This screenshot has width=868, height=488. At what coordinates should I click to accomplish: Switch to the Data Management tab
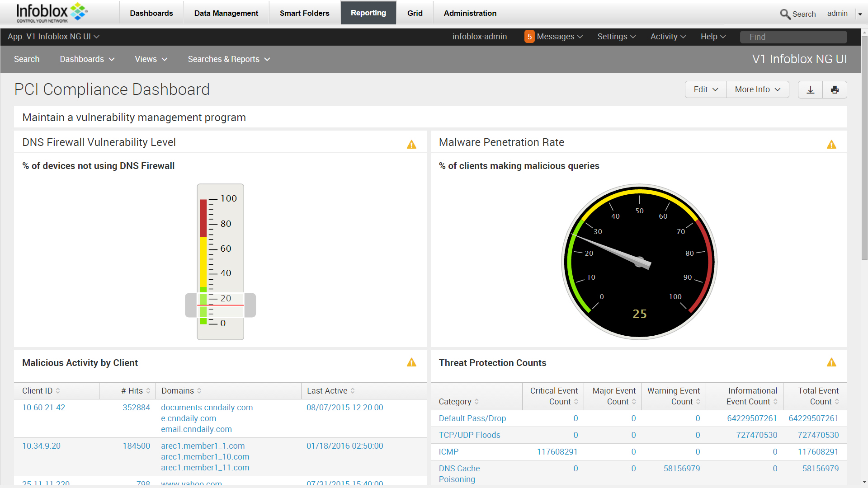(226, 13)
